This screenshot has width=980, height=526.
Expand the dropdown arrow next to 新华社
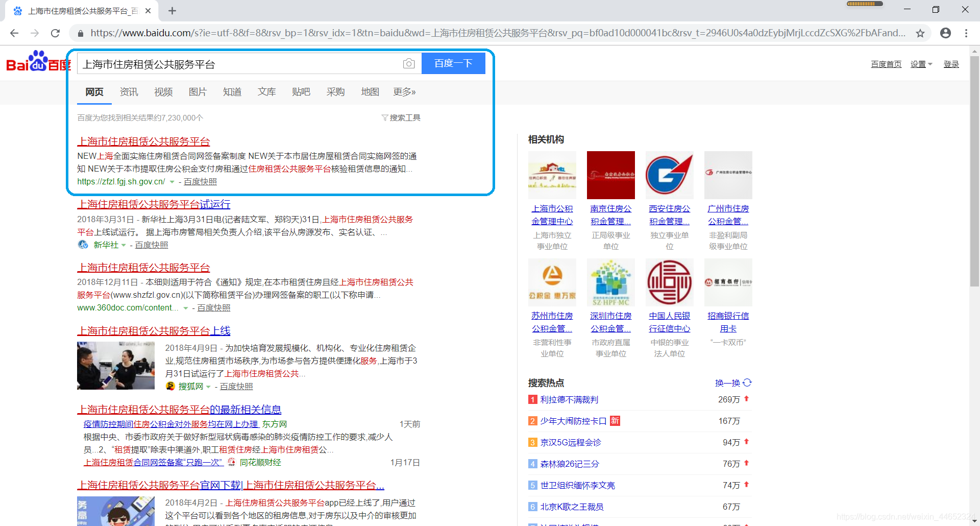point(123,245)
